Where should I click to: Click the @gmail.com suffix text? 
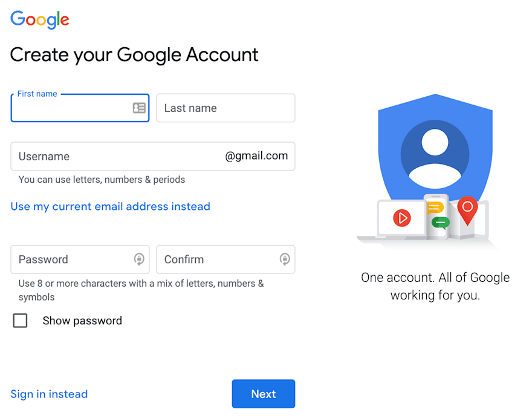(x=256, y=156)
